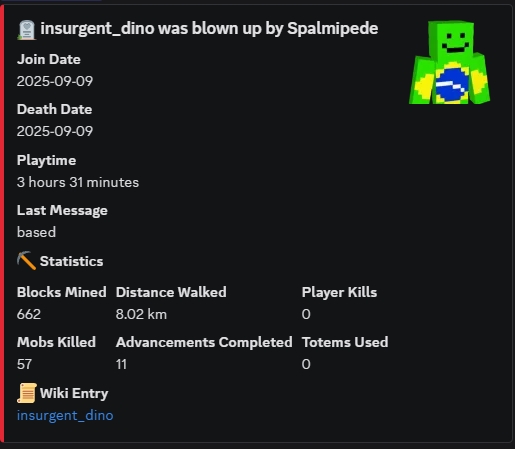Click the Statistics section heading
515x449 pixels.
[x=71, y=261]
